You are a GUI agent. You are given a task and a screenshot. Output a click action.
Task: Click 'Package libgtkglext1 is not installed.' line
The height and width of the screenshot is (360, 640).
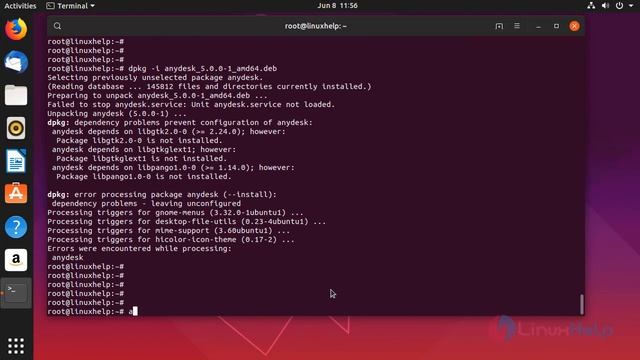click(x=141, y=158)
